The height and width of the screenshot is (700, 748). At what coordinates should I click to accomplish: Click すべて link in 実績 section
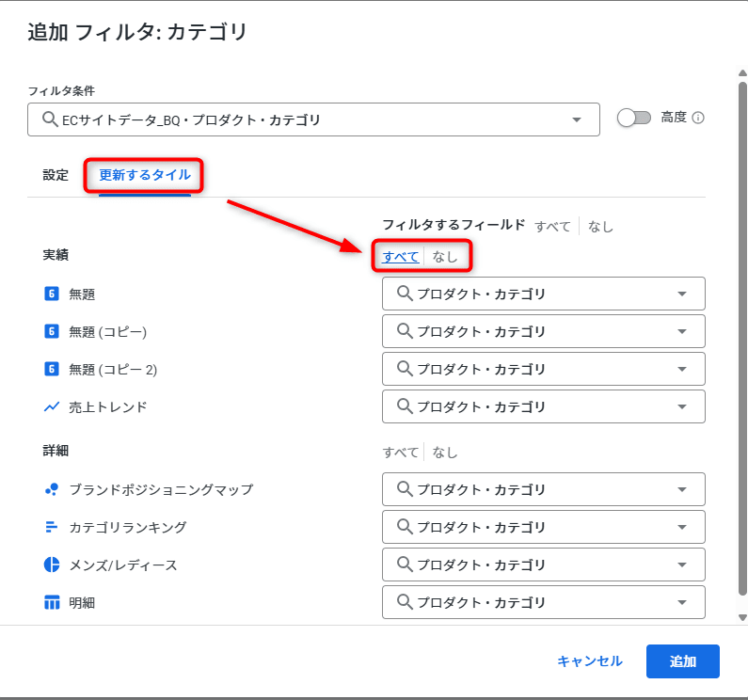pyautogui.click(x=401, y=257)
